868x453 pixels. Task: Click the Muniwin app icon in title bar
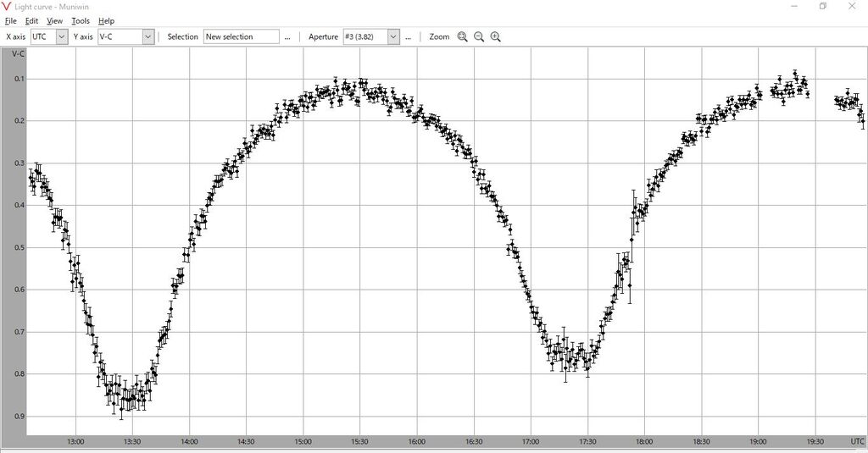7,7
